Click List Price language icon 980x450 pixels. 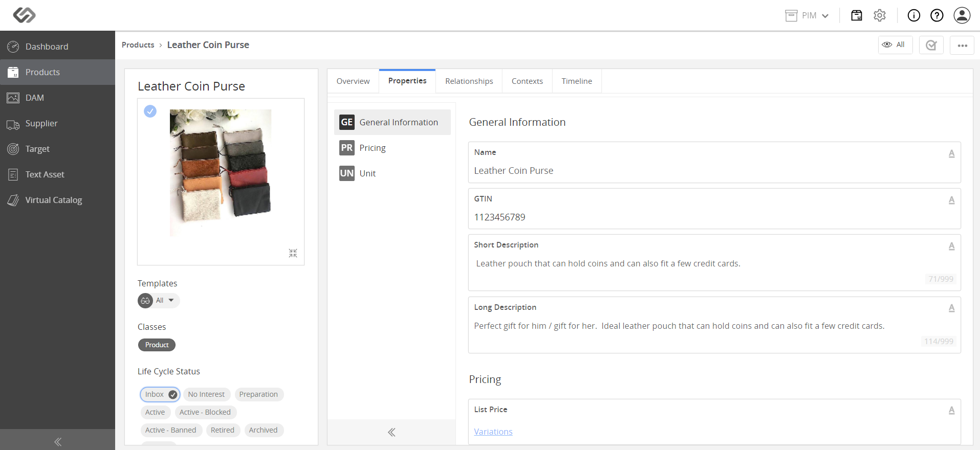pyautogui.click(x=951, y=410)
